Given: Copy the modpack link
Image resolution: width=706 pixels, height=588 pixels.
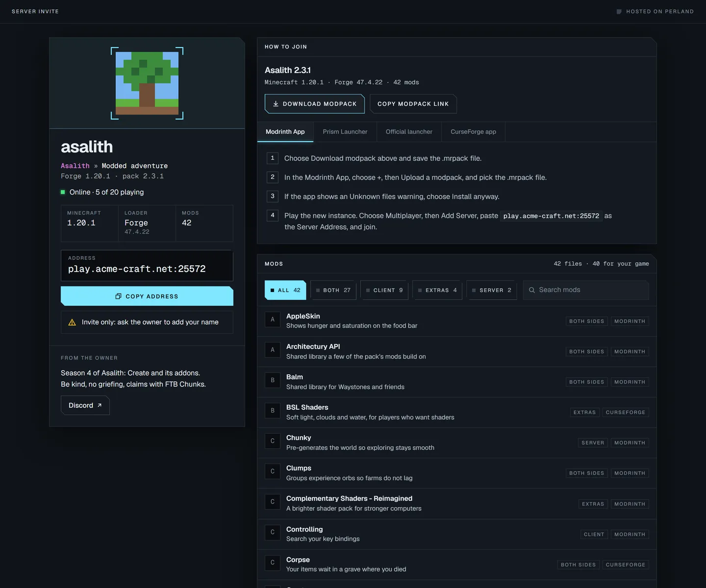Looking at the screenshot, I should [413, 104].
